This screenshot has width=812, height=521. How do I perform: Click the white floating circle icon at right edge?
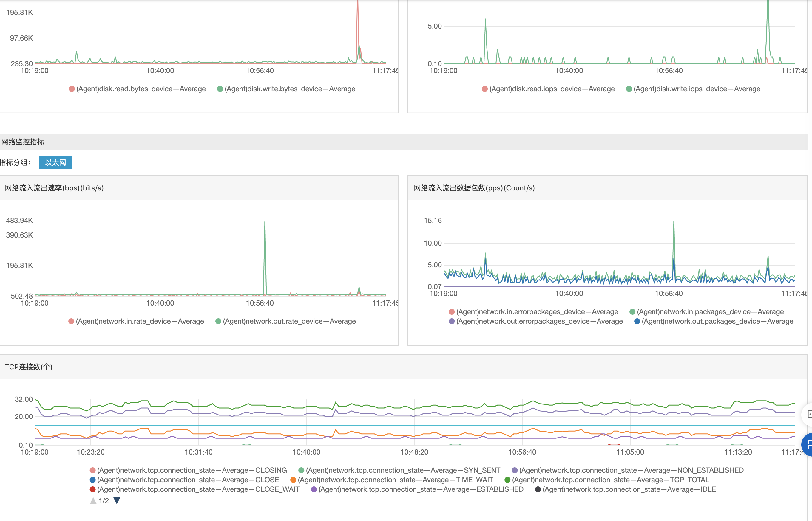(807, 414)
